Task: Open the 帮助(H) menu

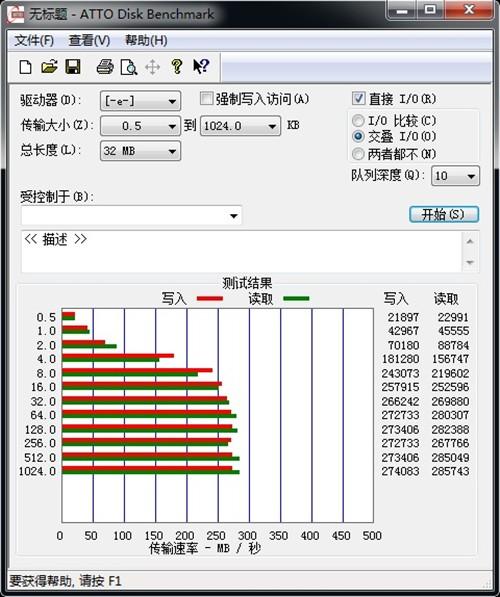Action: tap(146, 40)
